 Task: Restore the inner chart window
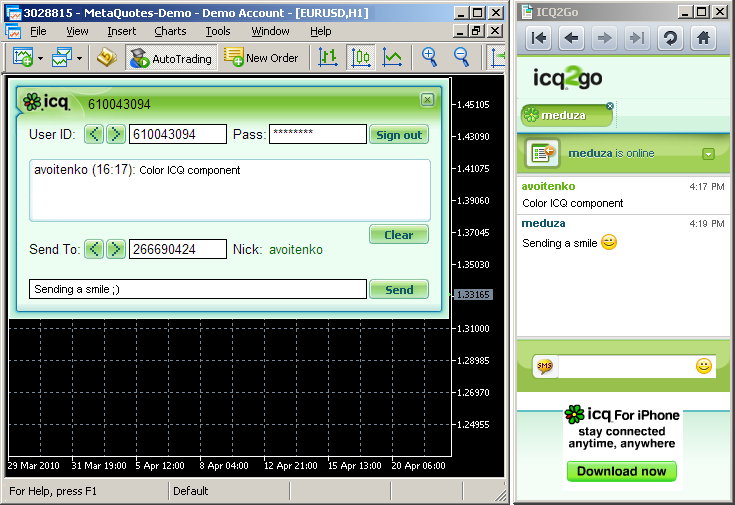477,31
